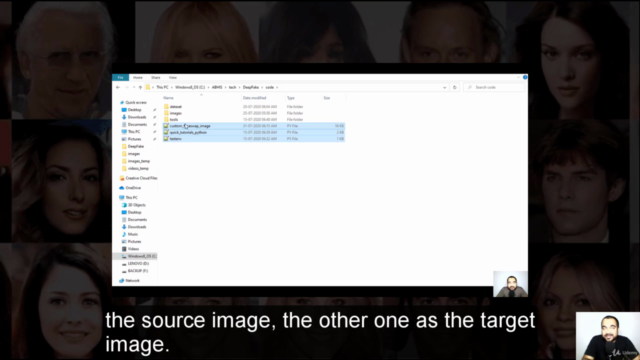The width and height of the screenshot is (640, 360).
Task: Select the This PC tree node
Action: pos(131,198)
